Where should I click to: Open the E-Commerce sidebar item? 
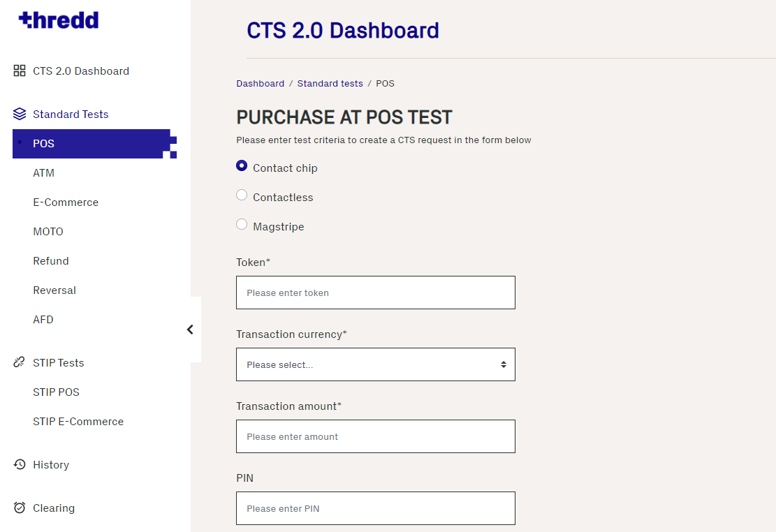coord(66,202)
